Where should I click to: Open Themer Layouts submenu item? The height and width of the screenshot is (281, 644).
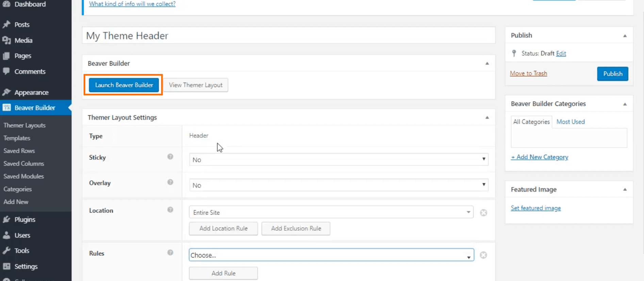coord(24,125)
